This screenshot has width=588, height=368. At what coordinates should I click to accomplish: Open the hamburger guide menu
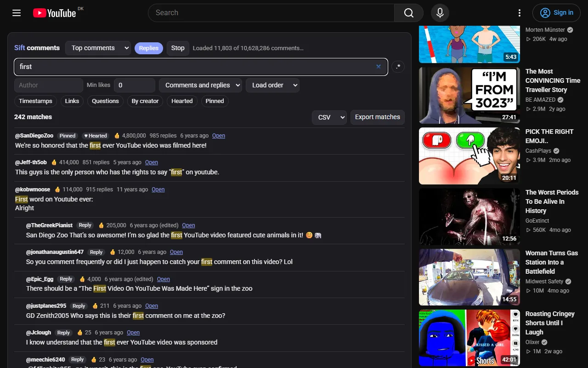(x=17, y=13)
